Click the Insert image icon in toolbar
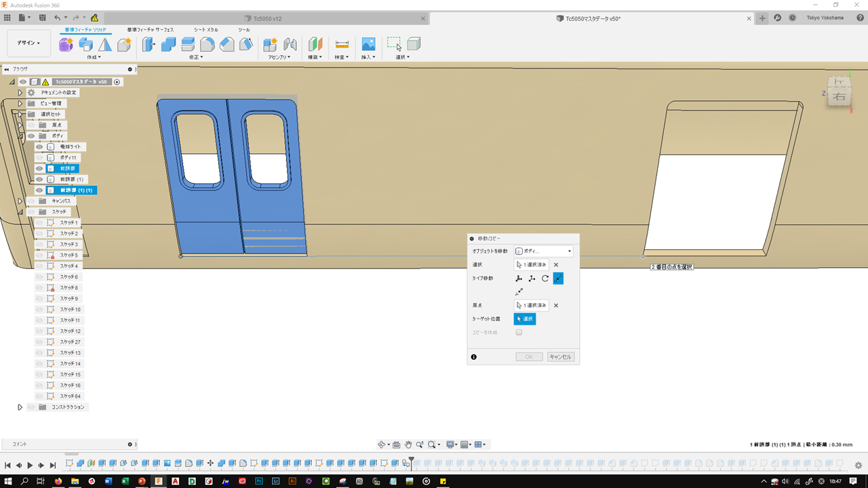This screenshot has width=868, height=488. 368,44
